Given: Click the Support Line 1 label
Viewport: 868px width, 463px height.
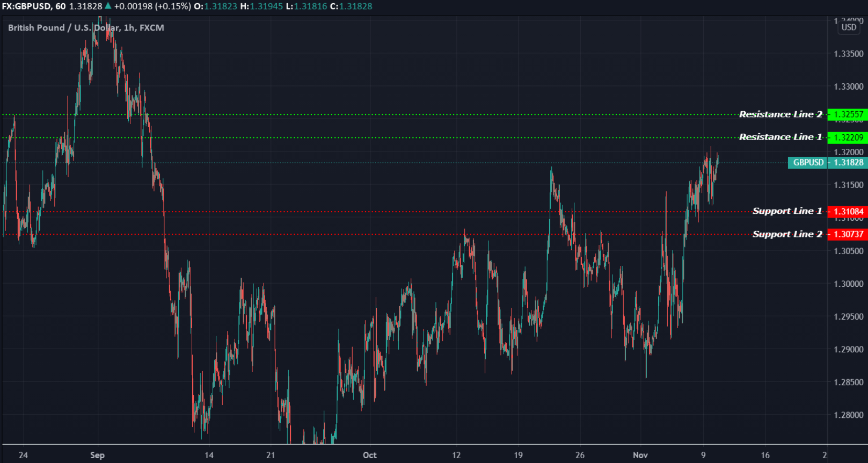Looking at the screenshot, I should click(787, 211).
